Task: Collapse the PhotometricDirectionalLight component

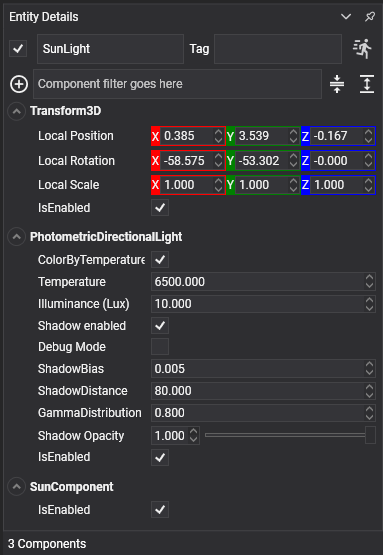Action: [16, 237]
